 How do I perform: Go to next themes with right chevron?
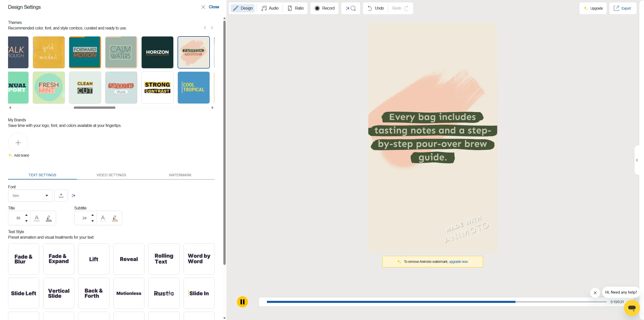[x=212, y=28]
